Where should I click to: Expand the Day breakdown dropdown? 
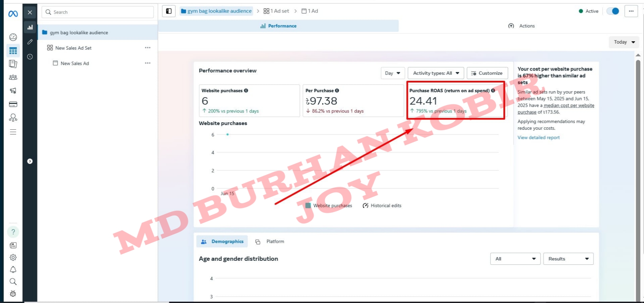tap(392, 73)
